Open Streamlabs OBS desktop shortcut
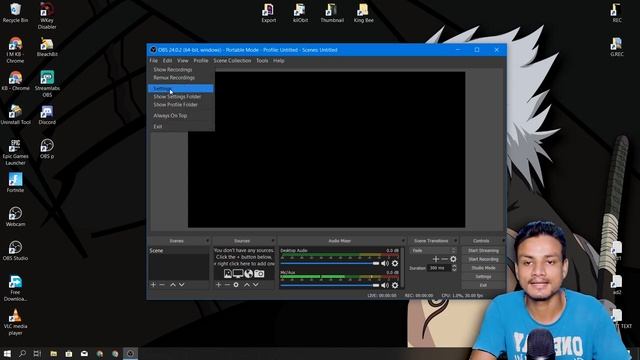640x360 pixels. [47, 84]
